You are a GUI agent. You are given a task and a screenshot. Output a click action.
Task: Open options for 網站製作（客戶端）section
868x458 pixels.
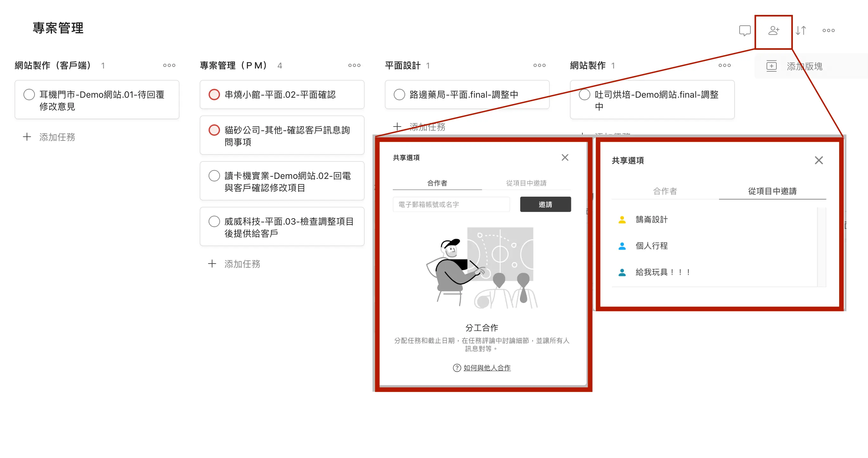pos(169,65)
